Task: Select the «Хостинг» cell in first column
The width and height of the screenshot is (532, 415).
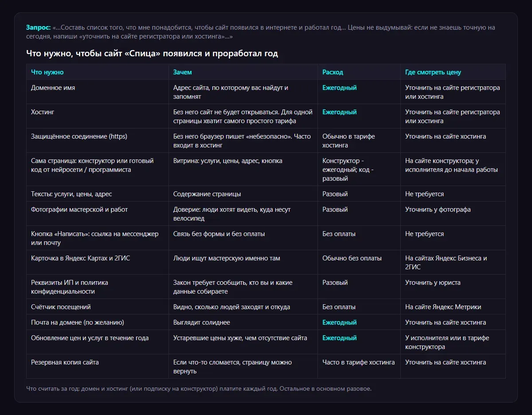Action: (98, 116)
